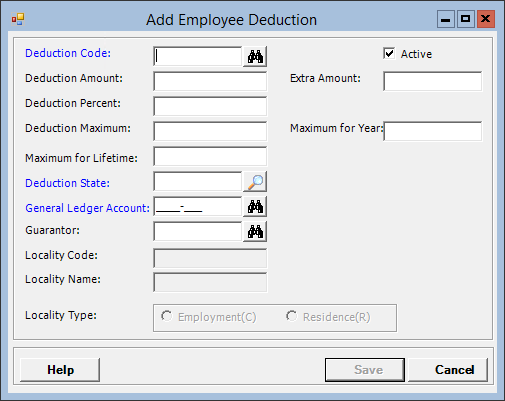Open Deduction Code binoculars lookup
The width and height of the screenshot is (505, 401).
[x=255, y=57]
